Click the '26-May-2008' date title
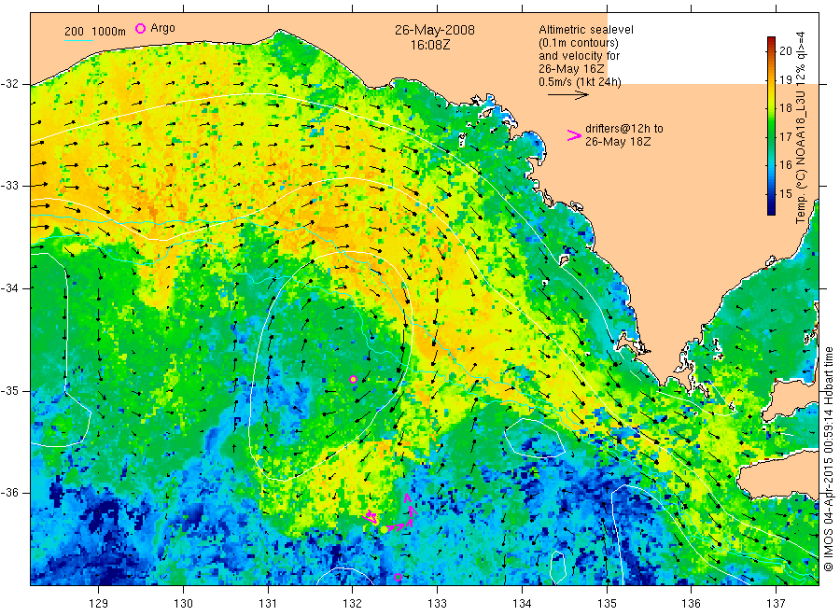 [x=434, y=30]
